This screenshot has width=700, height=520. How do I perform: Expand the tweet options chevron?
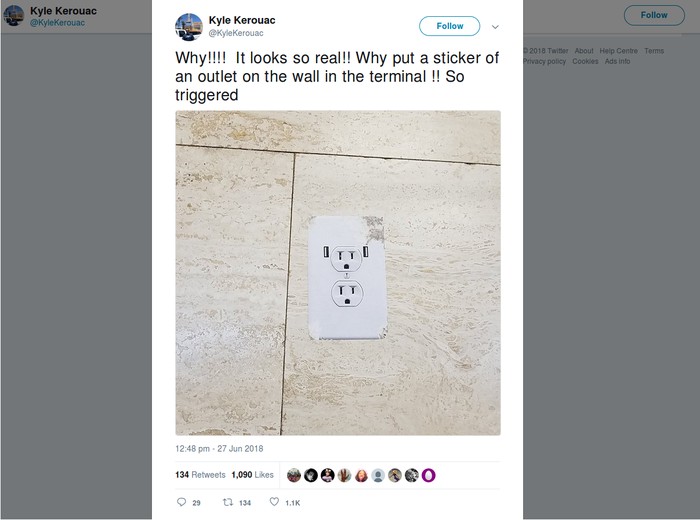click(x=495, y=27)
